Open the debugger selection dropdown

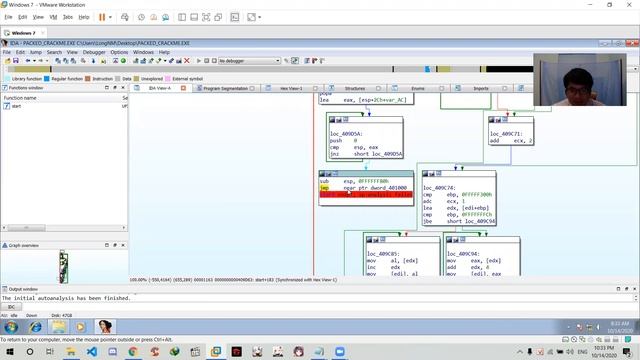249,61
